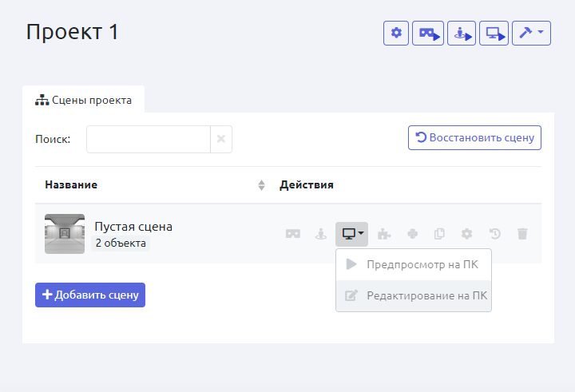The height and width of the screenshot is (392, 575).
Task: Open the hammer build tools dropdown
Action: pyautogui.click(x=531, y=33)
